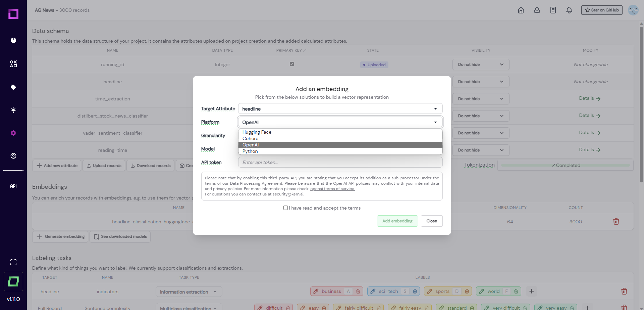
Task: Delete the world label
Action: tap(516, 291)
